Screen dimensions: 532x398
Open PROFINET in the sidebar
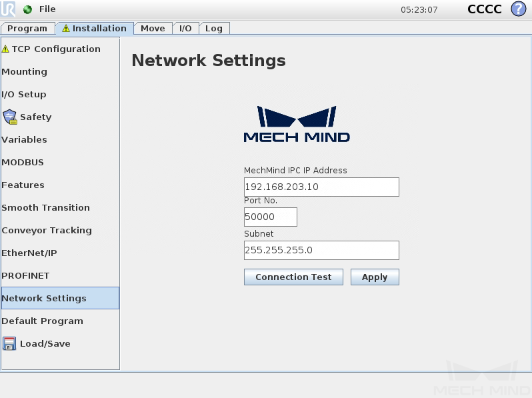[60, 275]
